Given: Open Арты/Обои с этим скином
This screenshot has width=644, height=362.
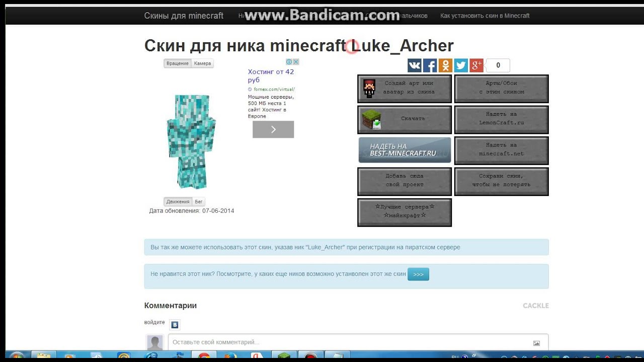Looking at the screenshot, I should [x=502, y=88].
